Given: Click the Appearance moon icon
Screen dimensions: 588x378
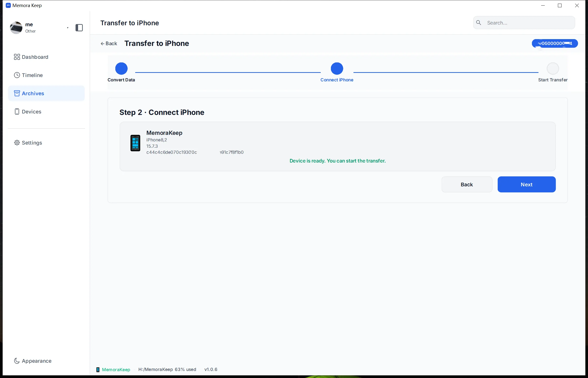Looking at the screenshot, I should (17, 361).
